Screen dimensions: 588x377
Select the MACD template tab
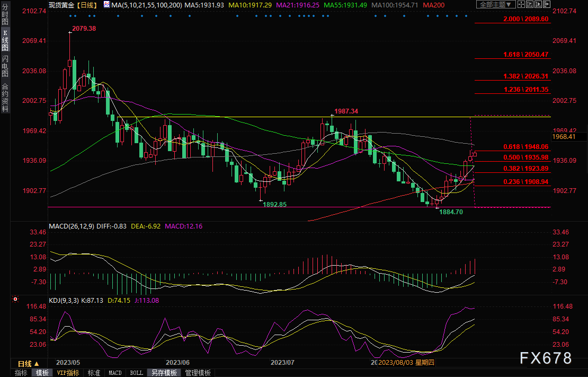(x=115, y=373)
